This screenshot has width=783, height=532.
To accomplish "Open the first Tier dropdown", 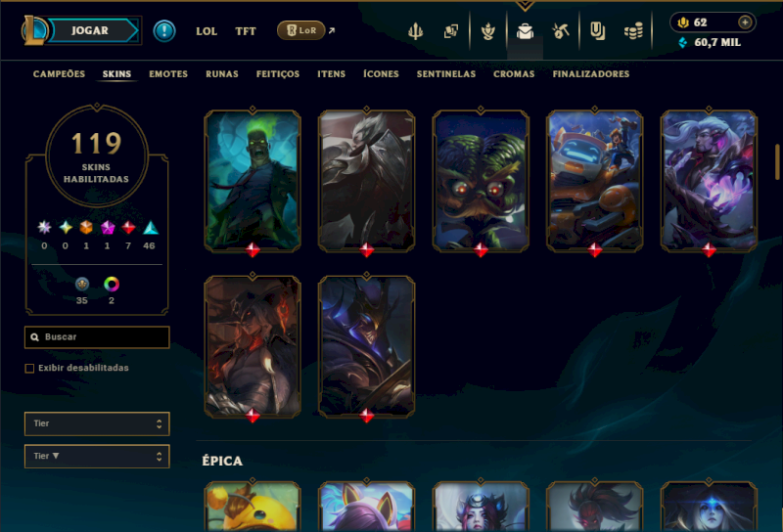I will click(97, 423).
